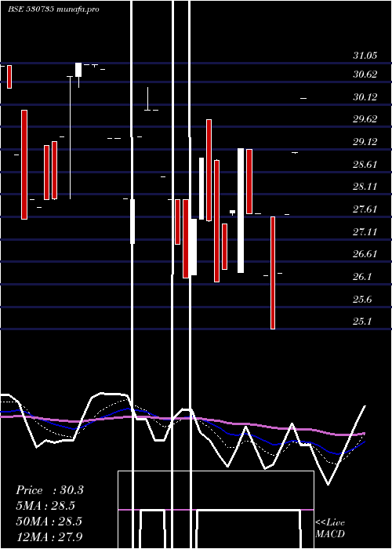Viewport: 392px width, 549px height.
Task: Click the 28.61 price axis label
Action: click(365, 165)
